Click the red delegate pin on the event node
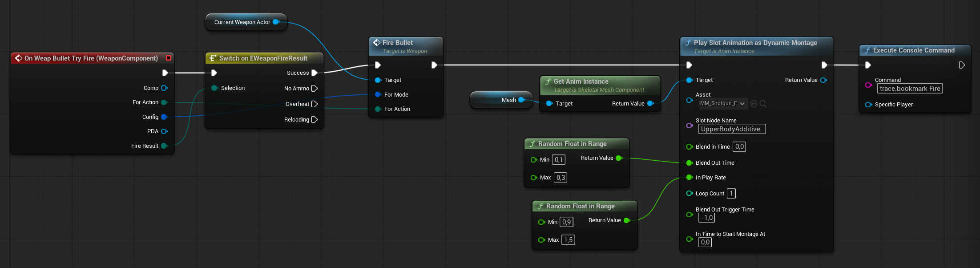 click(x=169, y=58)
